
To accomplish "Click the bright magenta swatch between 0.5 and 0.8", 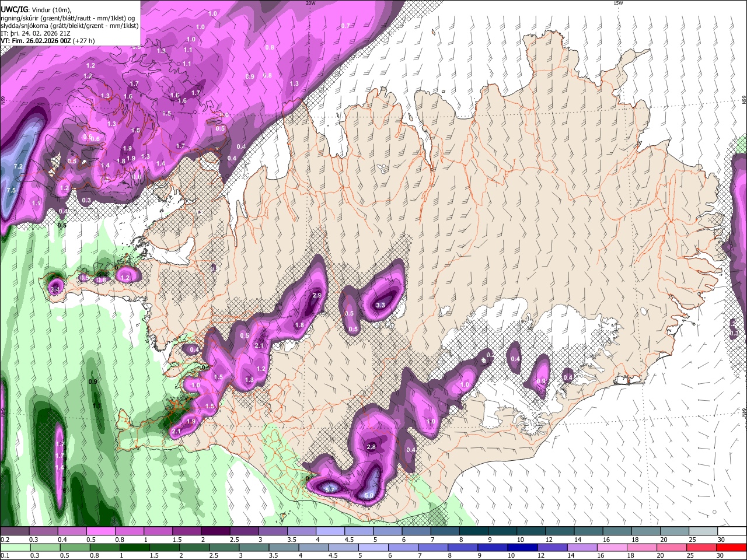I will pyautogui.click(x=100, y=531).
